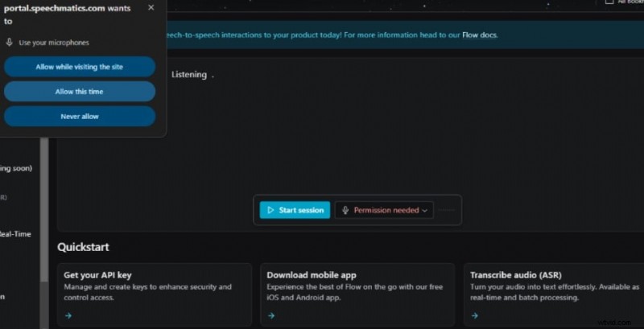Select Allow this time for microphone

[x=80, y=92]
